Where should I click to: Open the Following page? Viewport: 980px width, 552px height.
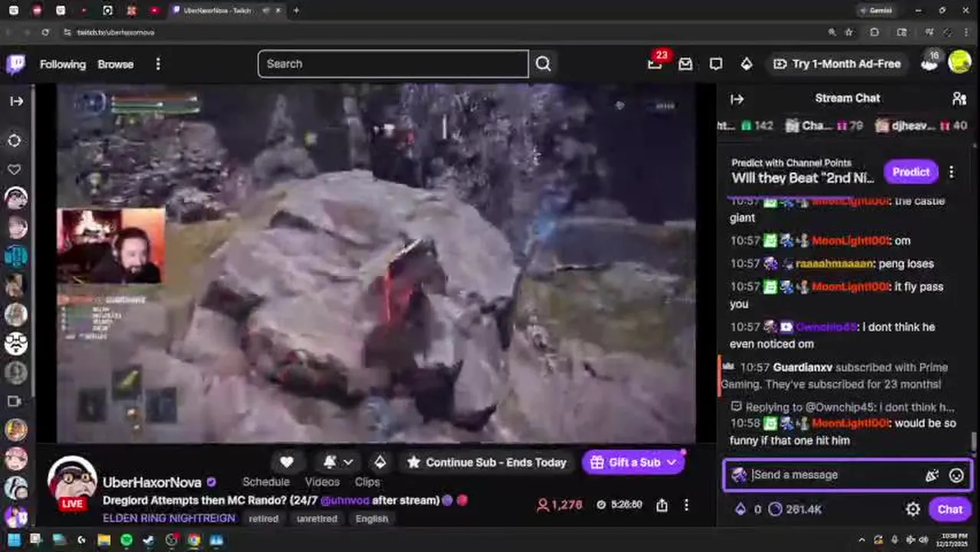click(x=63, y=64)
